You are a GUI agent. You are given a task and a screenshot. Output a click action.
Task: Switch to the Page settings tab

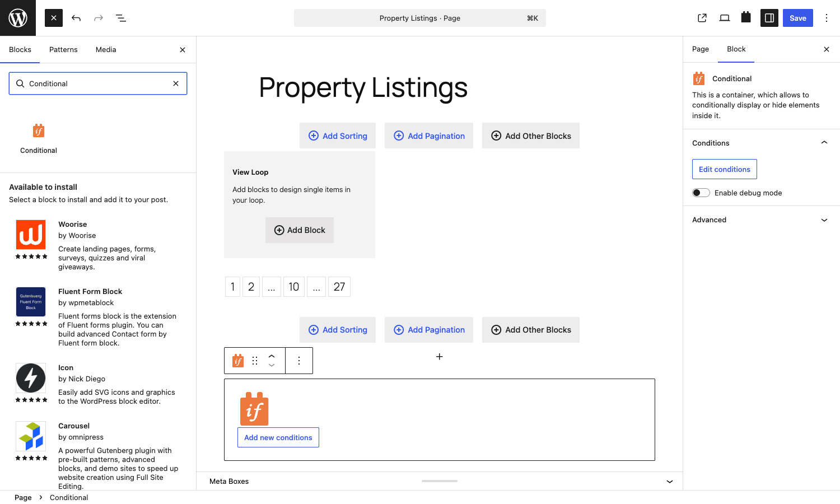click(701, 49)
